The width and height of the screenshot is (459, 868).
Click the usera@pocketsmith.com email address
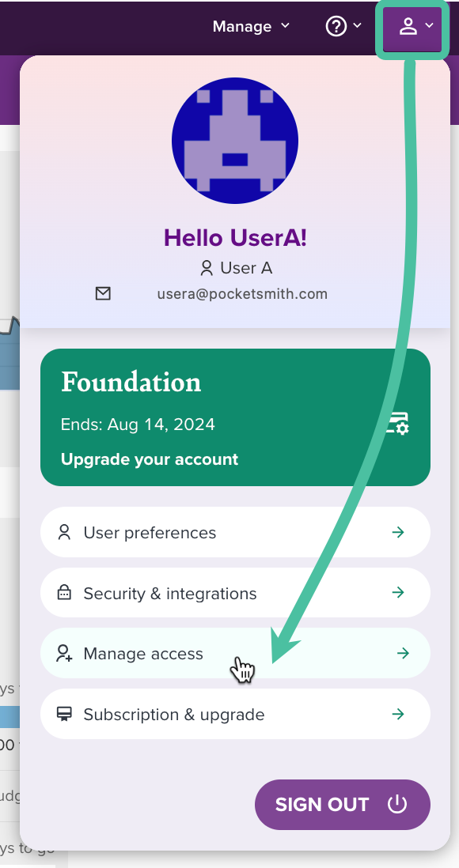(242, 294)
